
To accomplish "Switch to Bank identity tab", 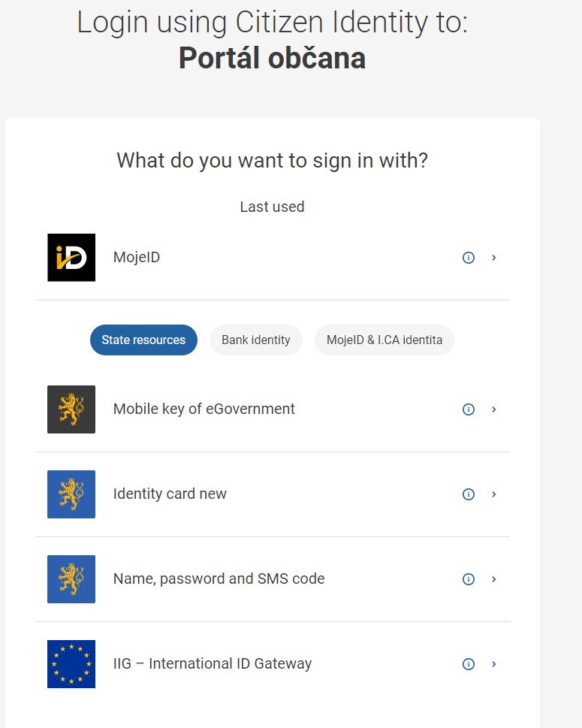I will [x=256, y=340].
